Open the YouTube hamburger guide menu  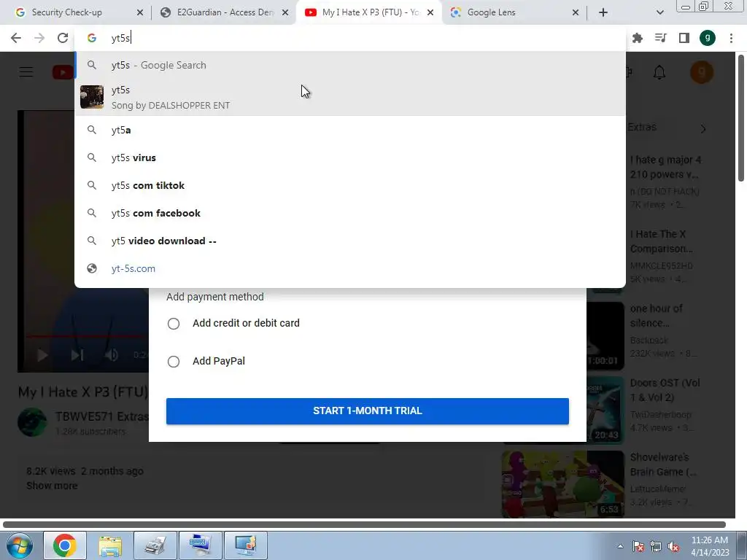pos(26,72)
